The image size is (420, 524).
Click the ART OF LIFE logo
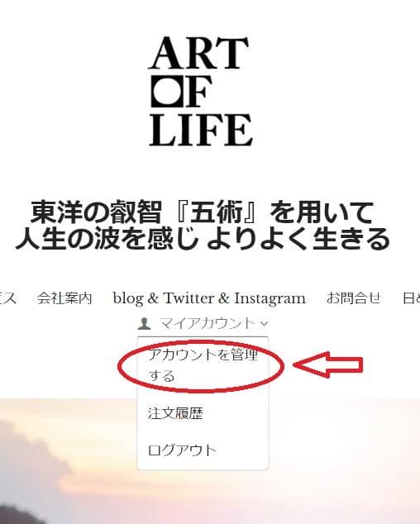[200, 91]
